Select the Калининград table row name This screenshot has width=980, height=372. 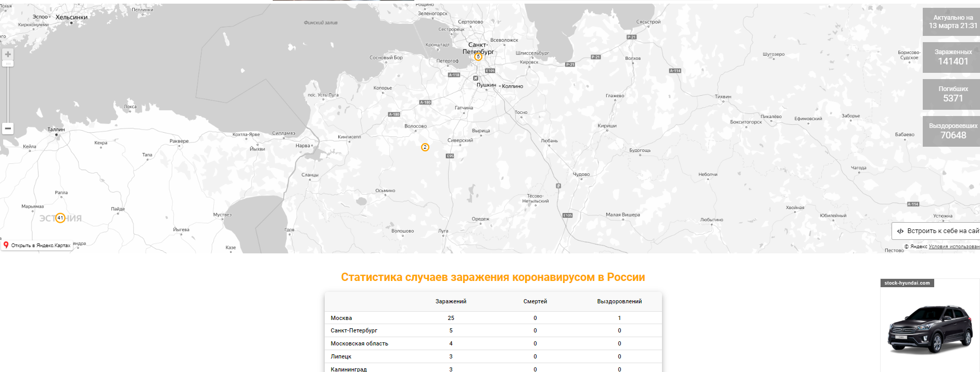coord(349,369)
